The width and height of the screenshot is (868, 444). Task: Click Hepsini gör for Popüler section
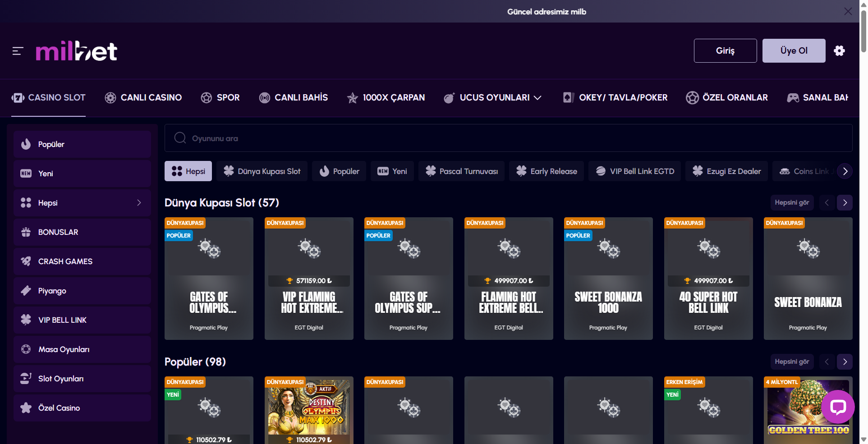(x=792, y=362)
